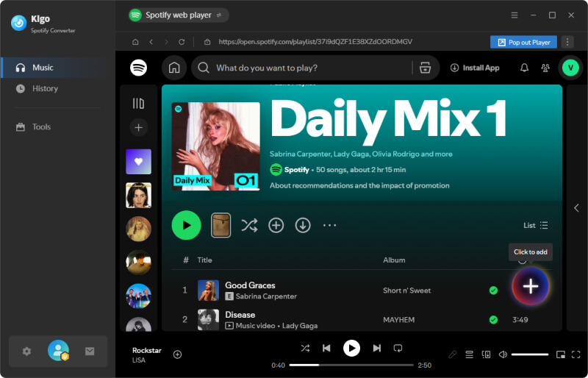
Task: Open the mini player
Action: (561, 354)
